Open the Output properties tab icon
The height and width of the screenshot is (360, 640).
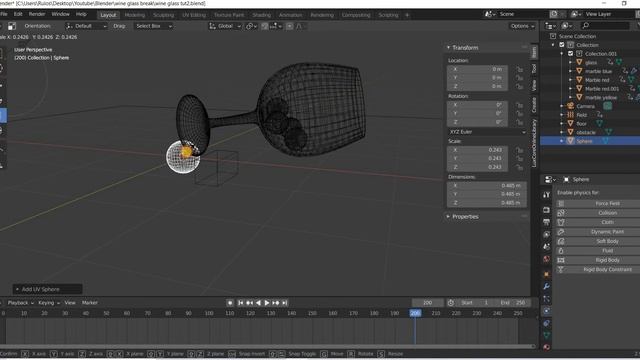pyautogui.click(x=546, y=222)
